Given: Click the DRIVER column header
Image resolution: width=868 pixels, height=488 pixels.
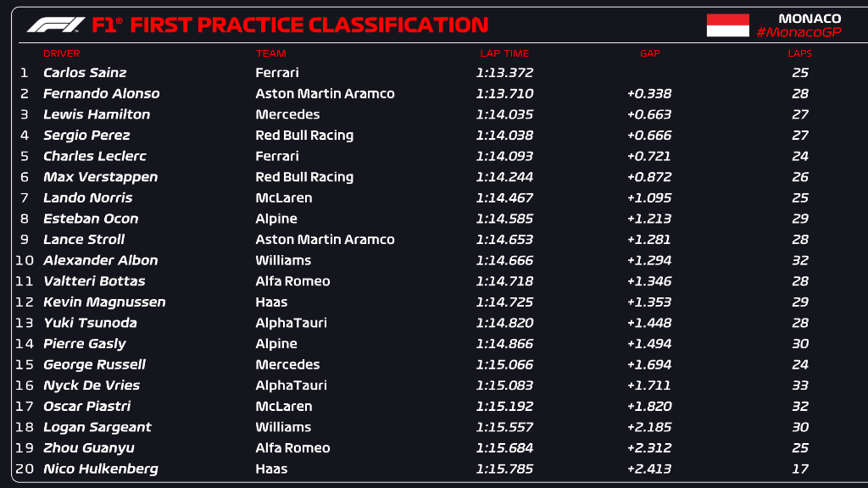Looking at the screenshot, I should 61,53.
